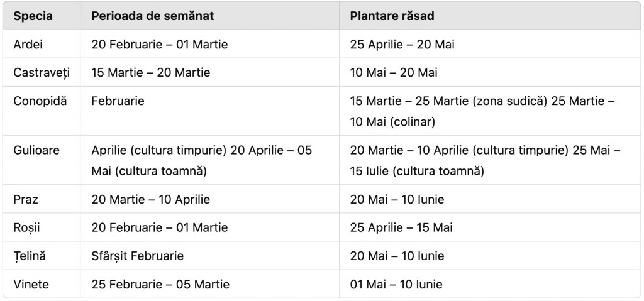Click the "20 Martie – 10 Aprilie" sowing cell for Praz
Screen dimensions: 644x301
click(x=151, y=199)
